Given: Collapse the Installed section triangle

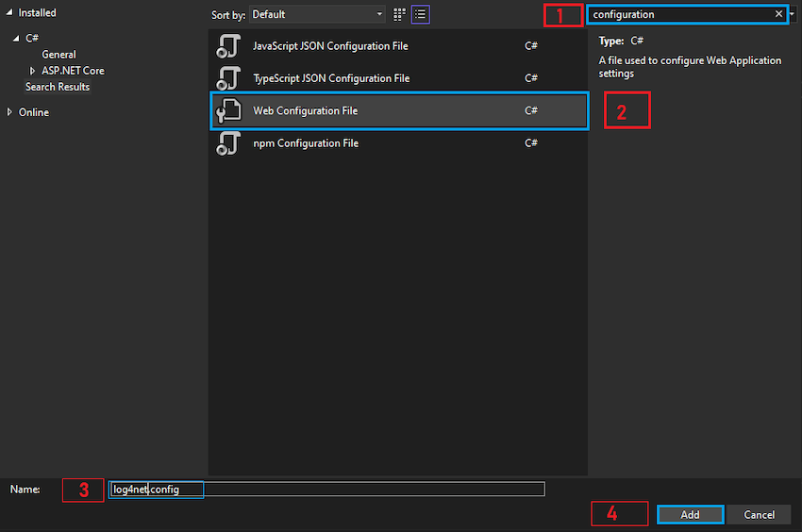Looking at the screenshot, I should click(9, 12).
